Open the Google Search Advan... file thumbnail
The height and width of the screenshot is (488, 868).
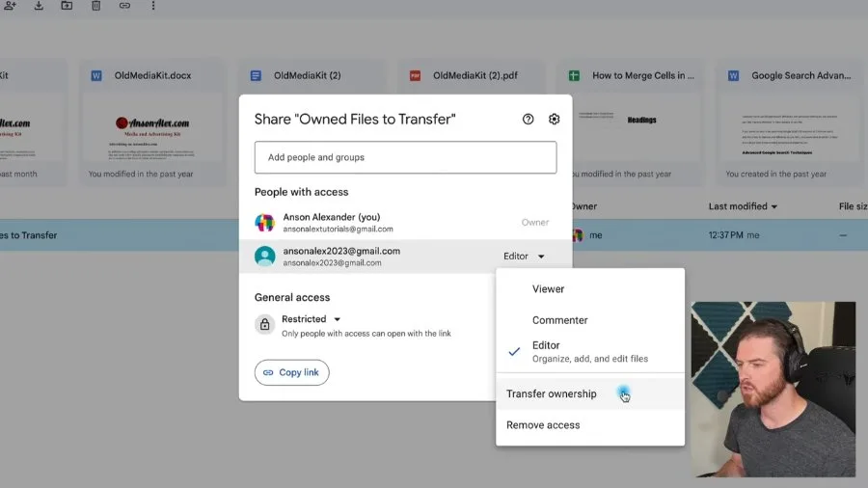click(x=789, y=128)
